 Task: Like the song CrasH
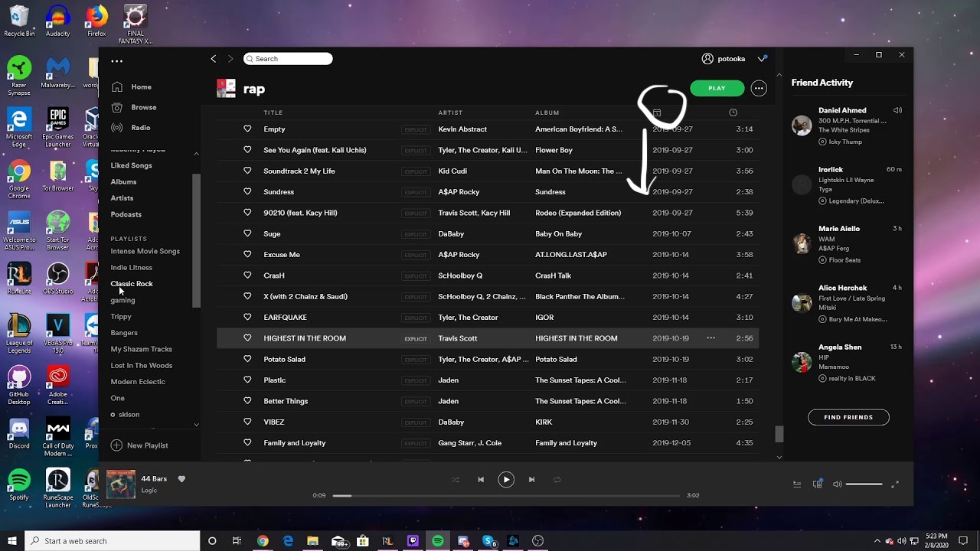247,275
